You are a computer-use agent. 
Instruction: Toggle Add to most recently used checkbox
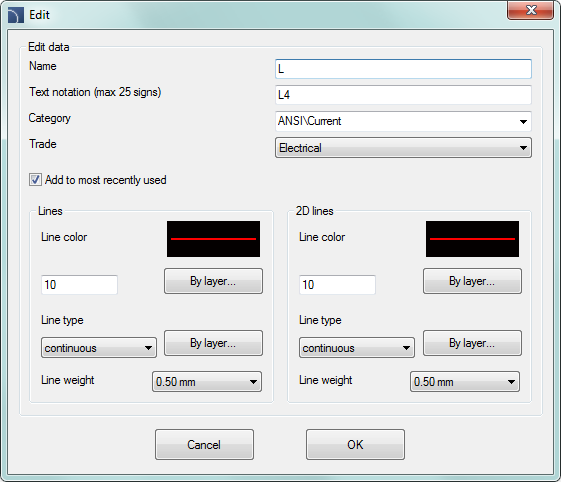tap(35, 180)
